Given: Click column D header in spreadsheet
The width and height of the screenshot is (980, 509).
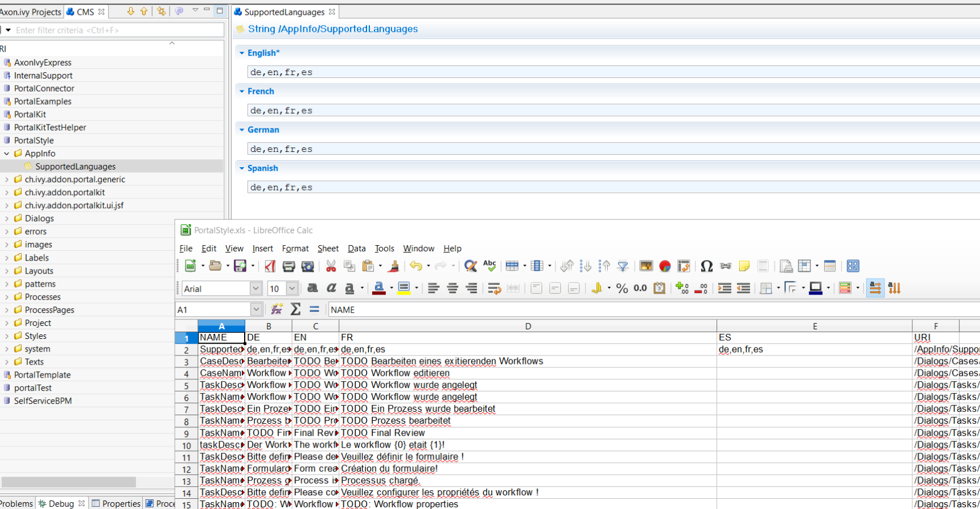Looking at the screenshot, I should point(528,326).
